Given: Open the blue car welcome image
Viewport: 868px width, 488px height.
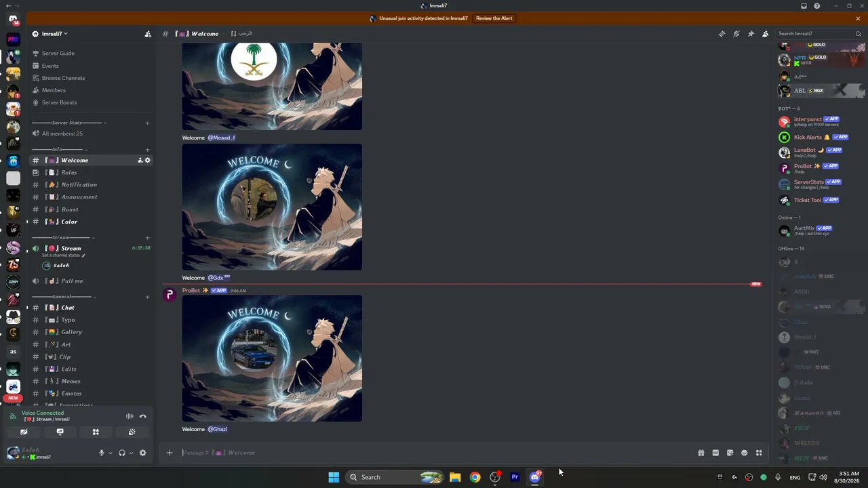Looking at the screenshot, I should pos(272,359).
